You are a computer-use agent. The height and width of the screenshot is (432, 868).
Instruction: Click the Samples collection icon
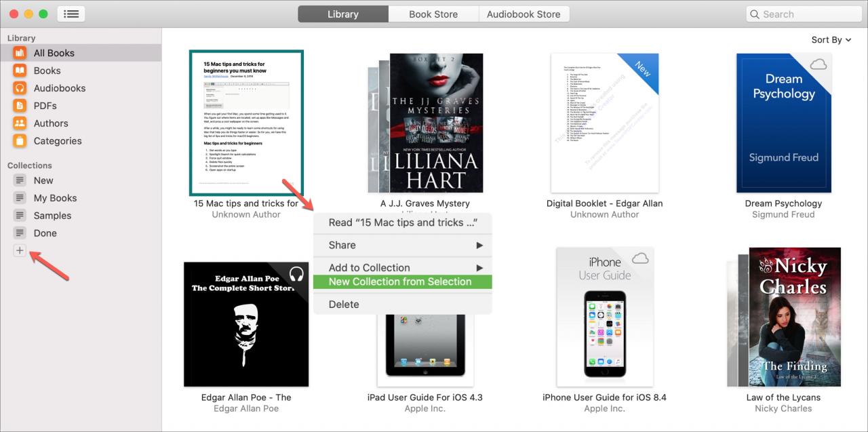(20, 216)
